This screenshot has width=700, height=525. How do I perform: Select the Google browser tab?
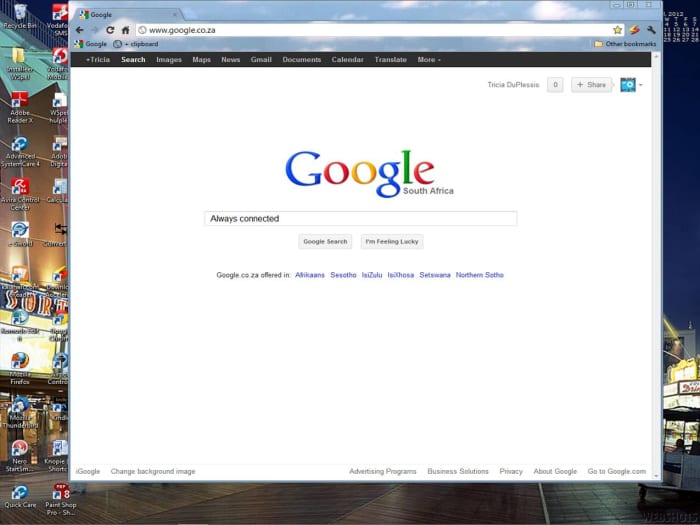[128, 15]
